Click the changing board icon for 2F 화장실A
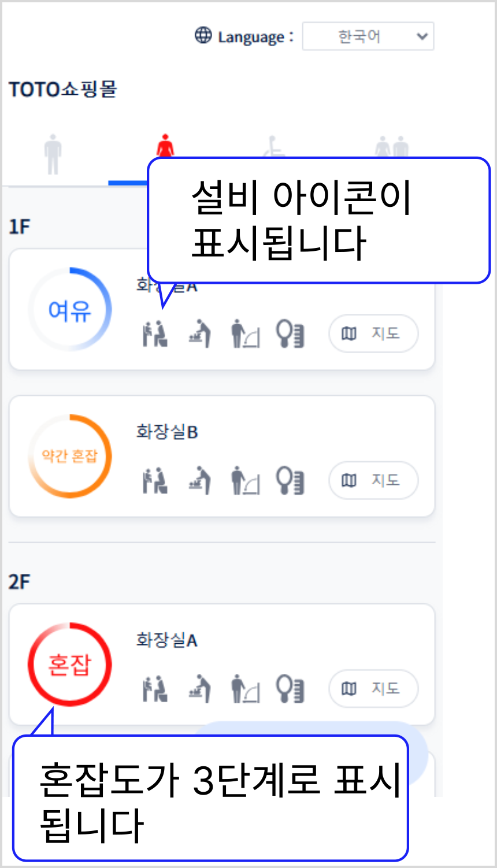This screenshot has height=868, width=497. [245, 689]
